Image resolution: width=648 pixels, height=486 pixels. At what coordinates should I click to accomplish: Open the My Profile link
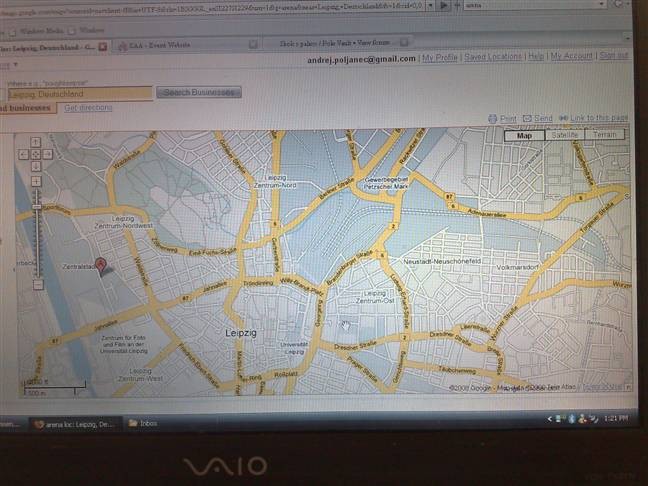pyautogui.click(x=440, y=57)
